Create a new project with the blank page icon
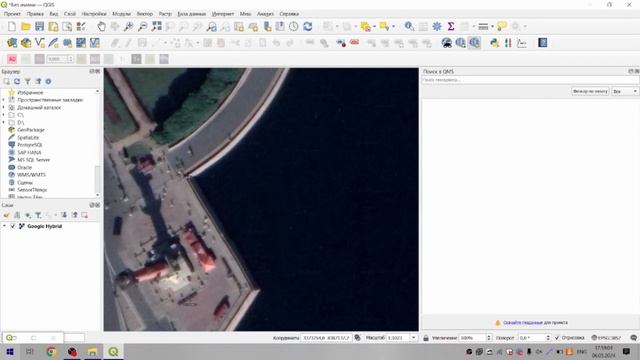The height and width of the screenshot is (360, 640). pos(12,27)
